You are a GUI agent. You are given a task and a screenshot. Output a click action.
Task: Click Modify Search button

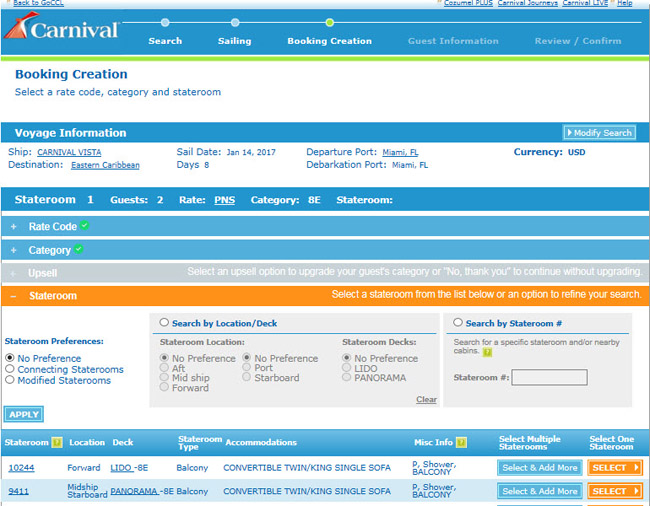(x=599, y=133)
